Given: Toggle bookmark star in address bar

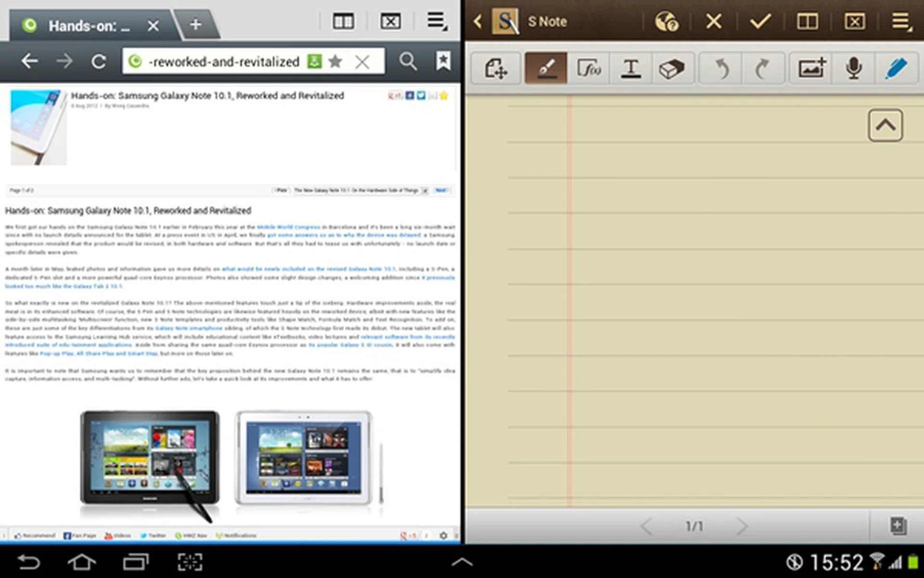Looking at the screenshot, I should point(335,61).
